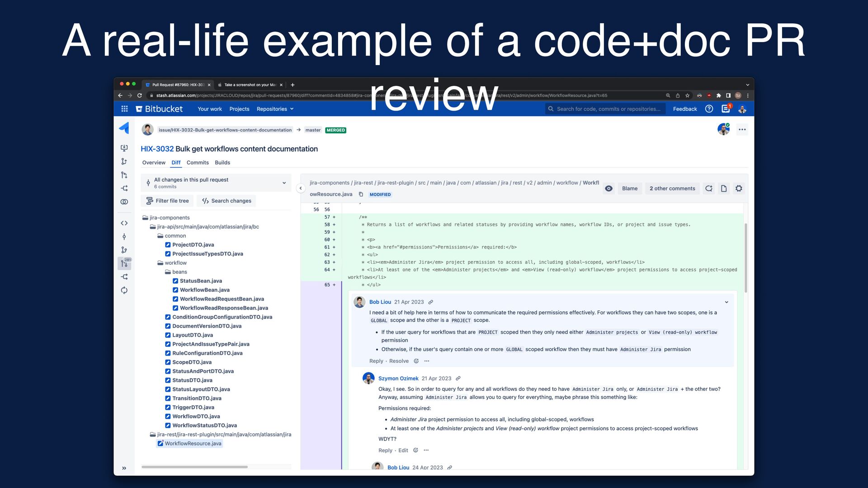
Task: Open the Builds tab
Action: [222, 163]
